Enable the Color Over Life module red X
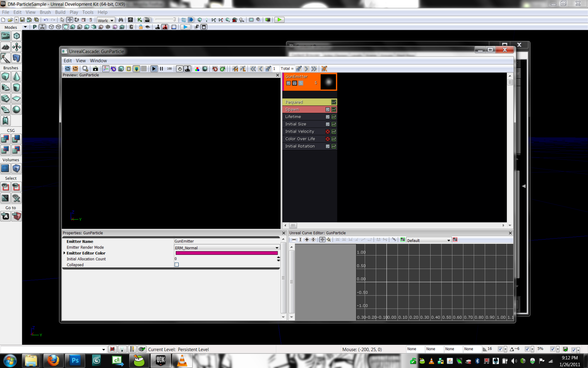Image resolution: width=588 pixels, height=368 pixels. pyautogui.click(x=328, y=139)
